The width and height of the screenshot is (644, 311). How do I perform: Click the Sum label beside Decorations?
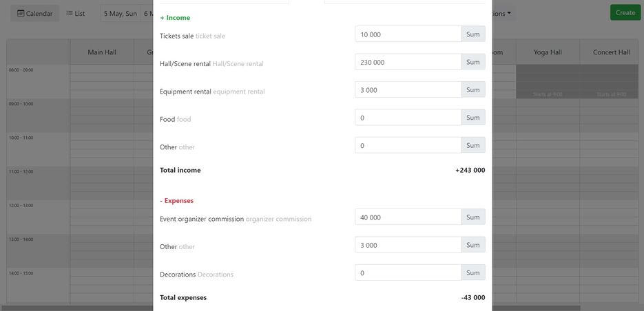(473, 273)
